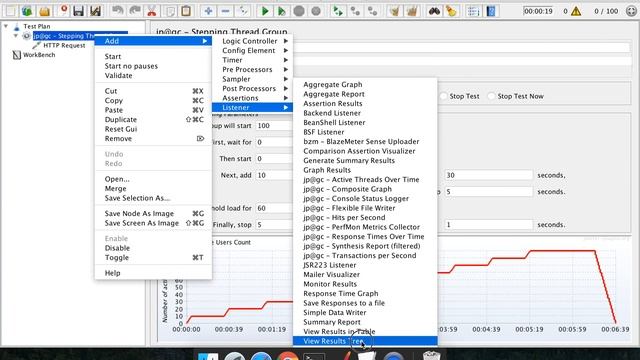
Task: Add jp@gc - Transactions per Second listener
Action: point(365,256)
